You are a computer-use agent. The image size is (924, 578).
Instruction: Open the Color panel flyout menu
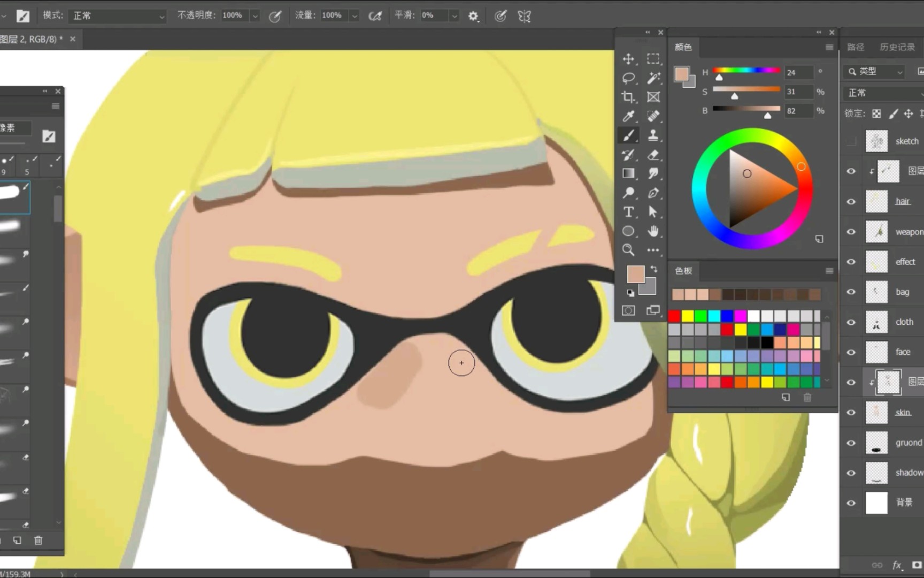(829, 47)
